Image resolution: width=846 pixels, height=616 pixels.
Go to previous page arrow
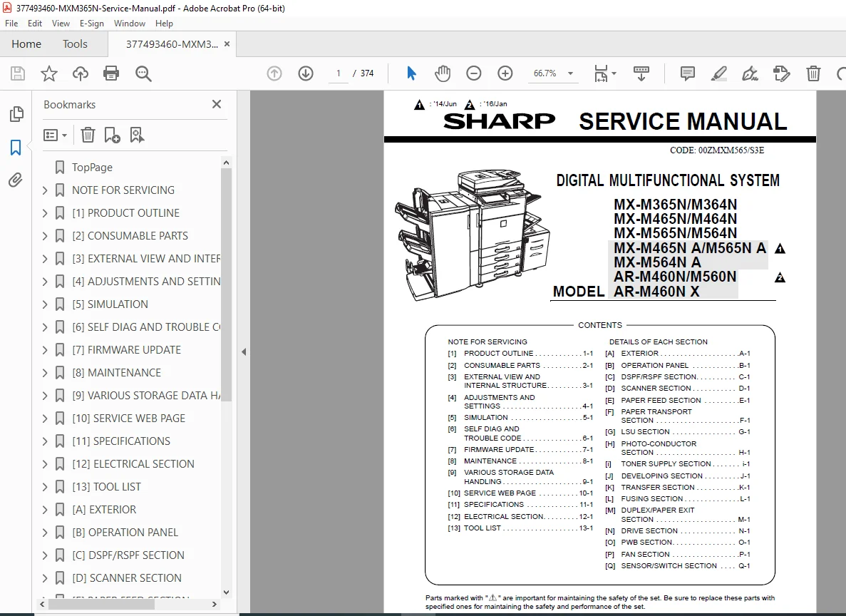[274, 73]
